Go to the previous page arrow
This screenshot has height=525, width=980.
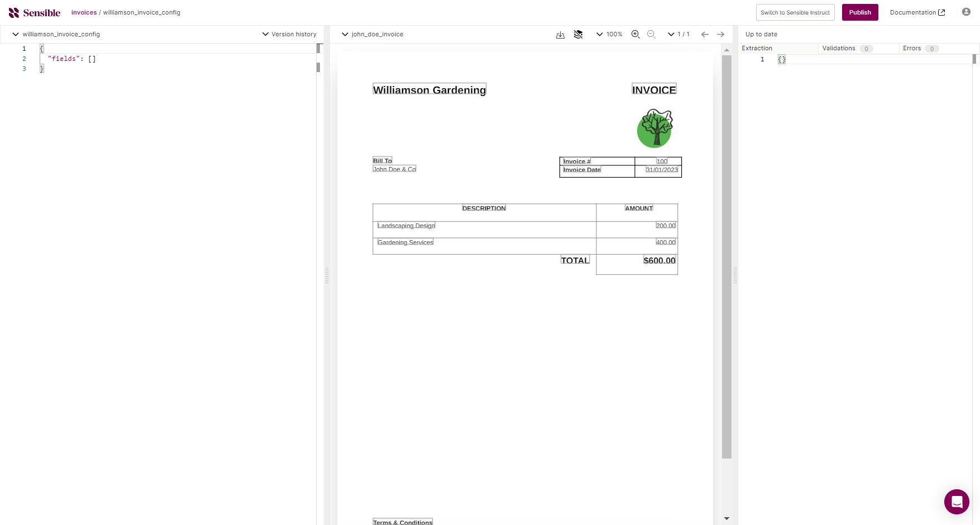705,34
